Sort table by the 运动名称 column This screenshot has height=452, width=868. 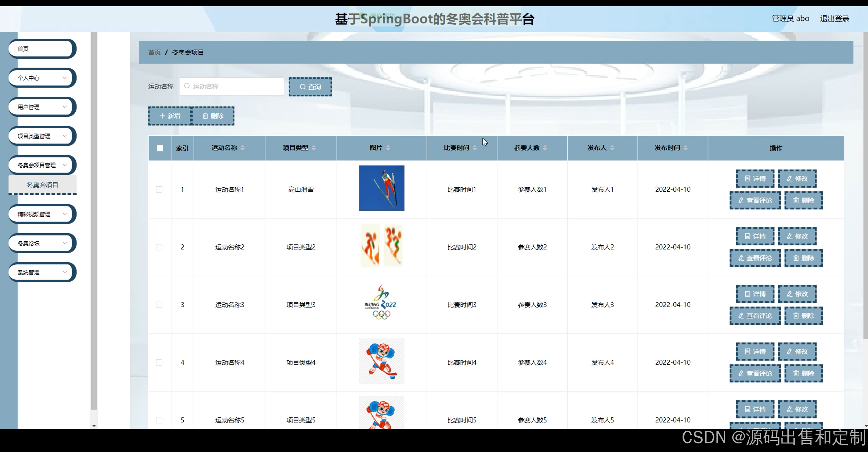tap(242, 148)
